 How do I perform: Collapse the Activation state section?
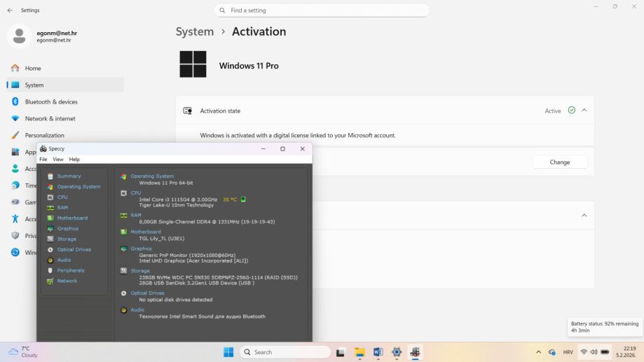[x=584, y=111]
